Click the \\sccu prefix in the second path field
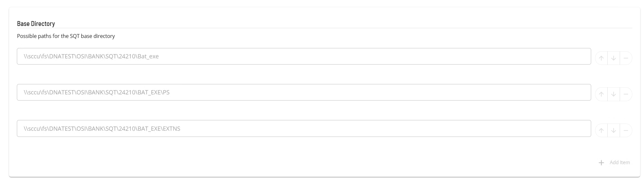 pos(31,92)
